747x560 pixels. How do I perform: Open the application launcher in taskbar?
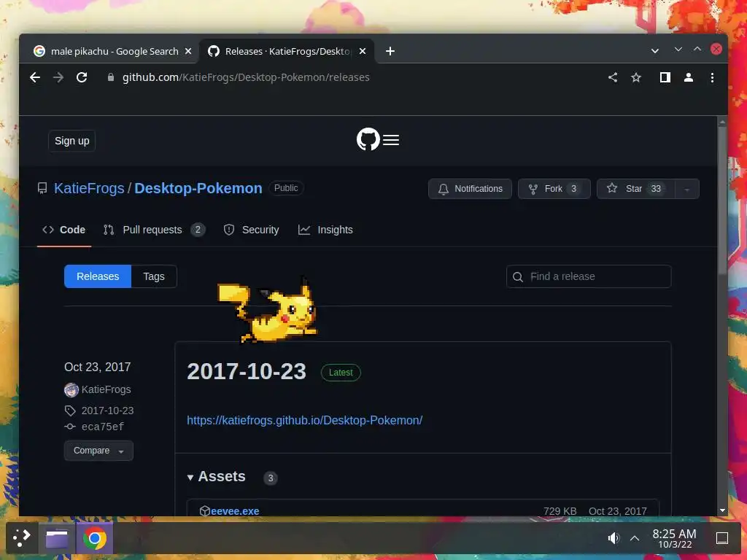click(x=22, y=538)
